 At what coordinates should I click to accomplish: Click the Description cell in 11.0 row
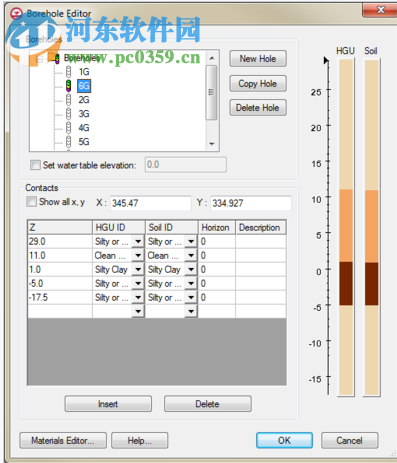261,255
